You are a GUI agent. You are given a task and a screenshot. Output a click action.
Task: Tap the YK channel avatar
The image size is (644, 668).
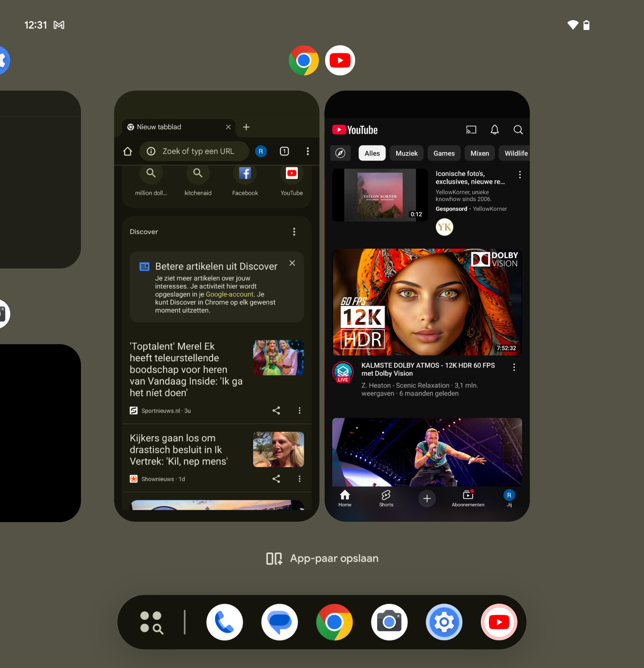(445, 227)
